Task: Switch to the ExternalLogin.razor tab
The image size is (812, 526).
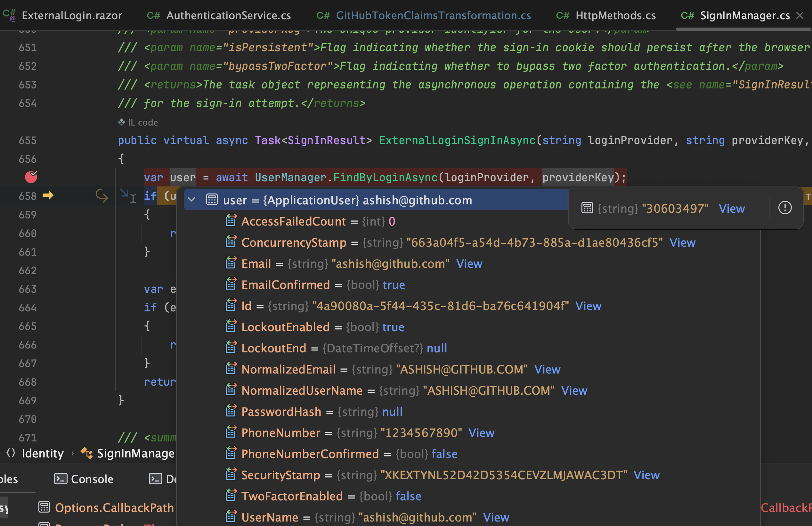Action: (x=72, y=15)
